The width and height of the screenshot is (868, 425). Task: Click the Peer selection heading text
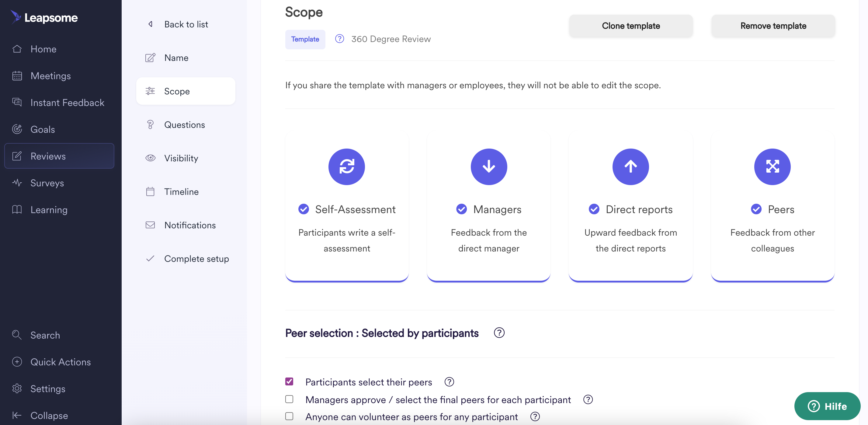point(382,333)
